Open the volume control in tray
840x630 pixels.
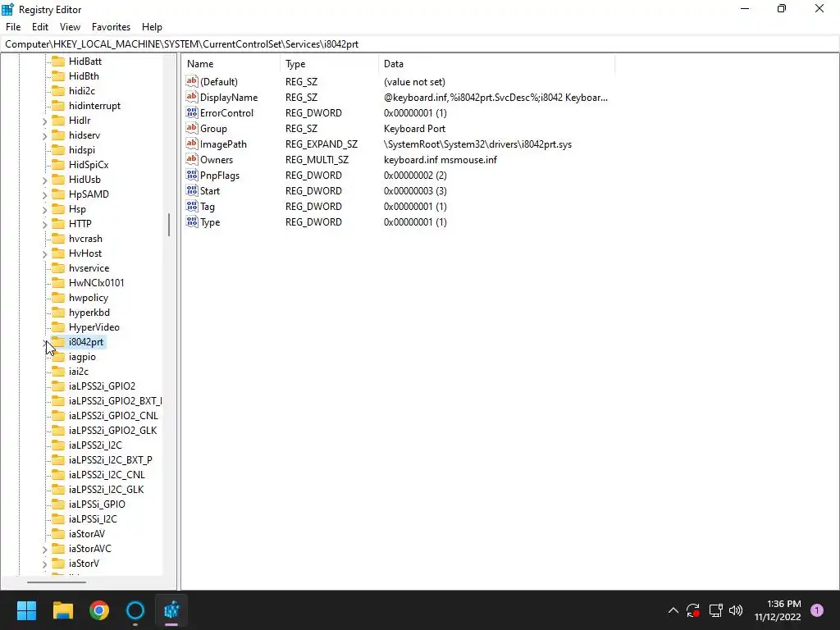pos(736,610)
